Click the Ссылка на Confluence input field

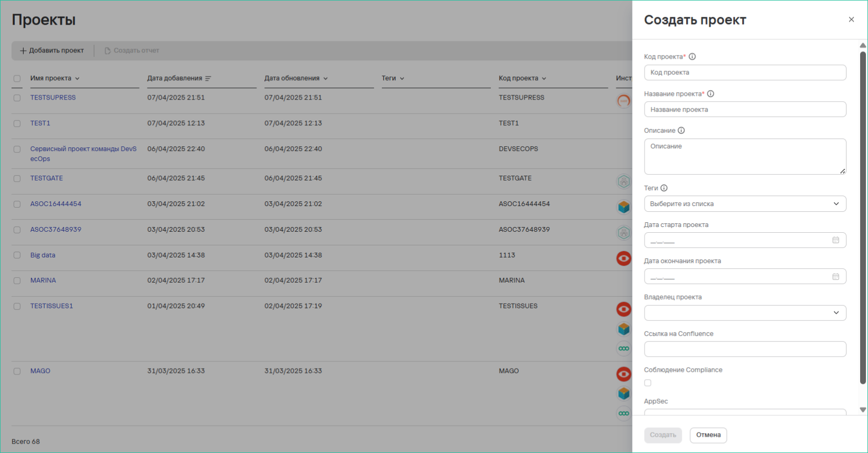tap(745, 349)
